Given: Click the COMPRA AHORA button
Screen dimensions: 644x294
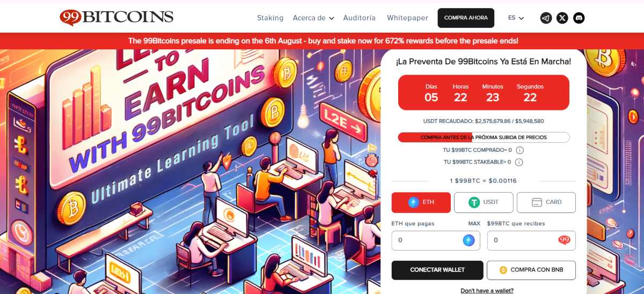Looking at the screenshot, I should (x=466, y=18).
